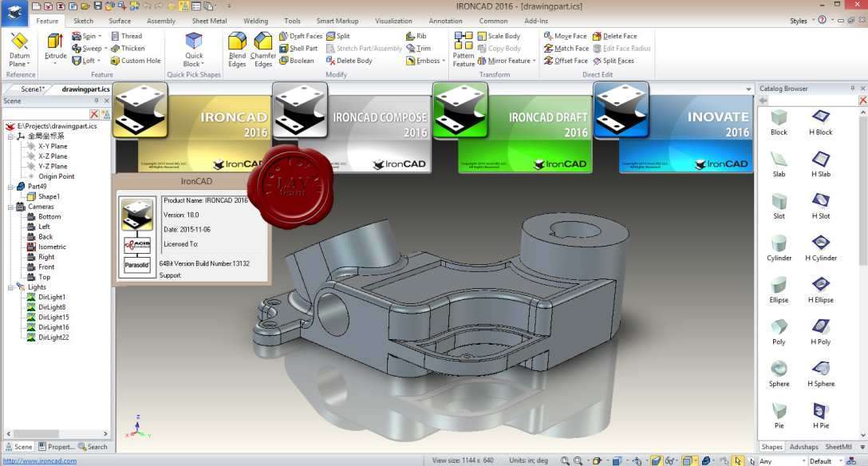Open the Any selection filter dropdown
The width and height of the screenshot is (868, 466).
(804, 460)
